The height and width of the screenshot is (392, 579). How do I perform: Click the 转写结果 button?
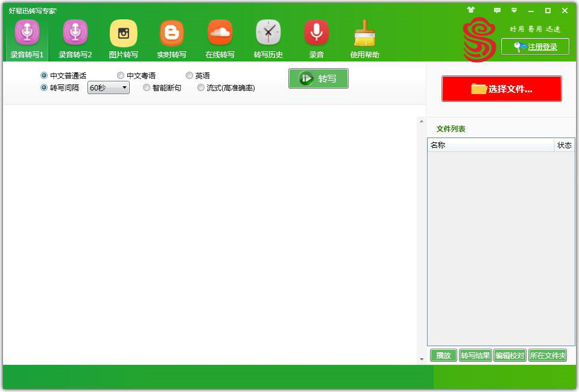tap(475, 355)
